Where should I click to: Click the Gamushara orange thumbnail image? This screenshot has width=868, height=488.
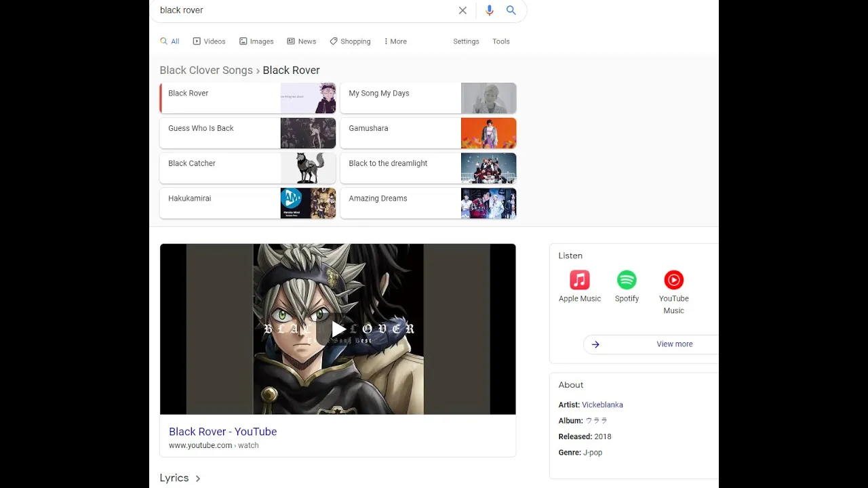pyautogui.click(x=488, y=133)
